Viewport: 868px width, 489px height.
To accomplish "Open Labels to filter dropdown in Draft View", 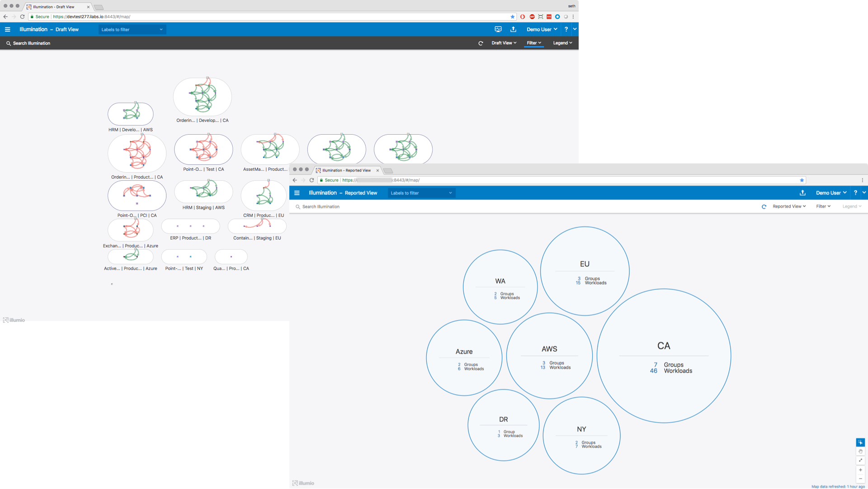I will pyautogui.click(x=132, y=29).
